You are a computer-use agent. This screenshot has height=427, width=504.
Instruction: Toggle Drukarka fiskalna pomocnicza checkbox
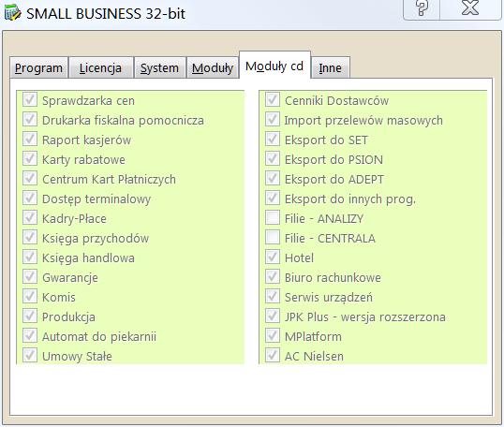(x=30, y=120)
